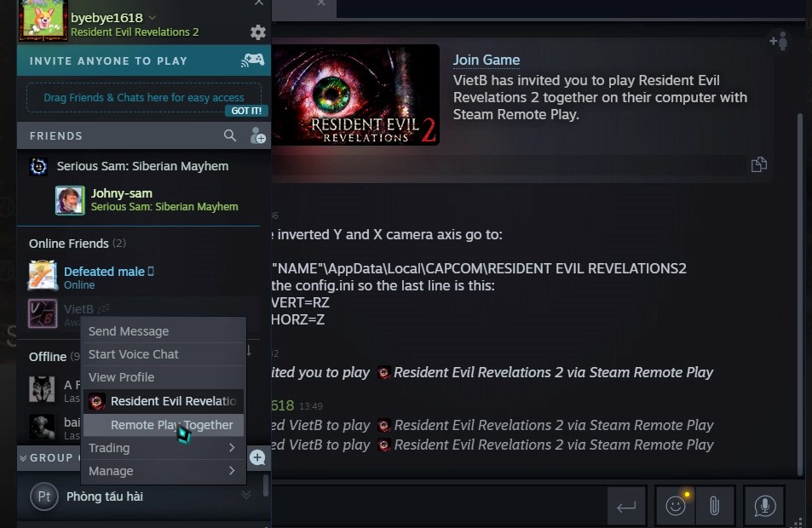The height and width of the screenshot is (528, 812).
Task: Open dropdown next to byebye1618 name
Action: 153,18
